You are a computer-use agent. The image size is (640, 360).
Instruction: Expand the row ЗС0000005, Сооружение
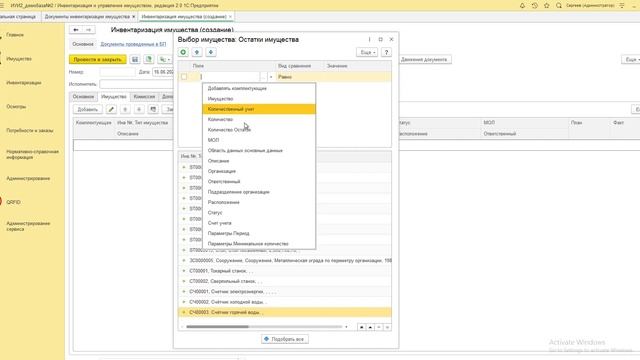pyautogui.click(x=184, y=260)
